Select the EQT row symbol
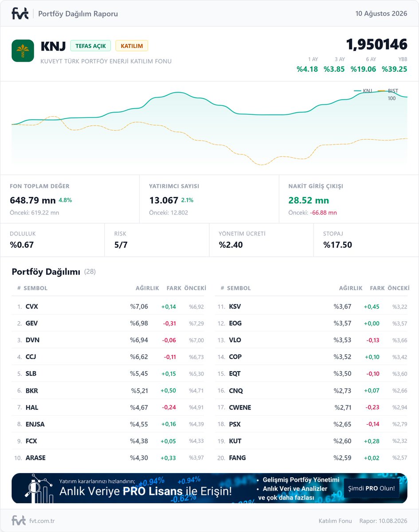This screenshot has width=419, height=532. pos(235,374)
